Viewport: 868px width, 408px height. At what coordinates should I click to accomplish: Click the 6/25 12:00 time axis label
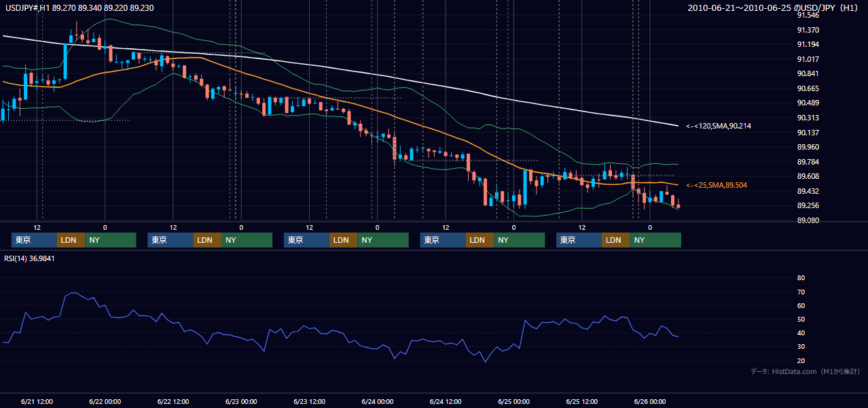(582, 401)
